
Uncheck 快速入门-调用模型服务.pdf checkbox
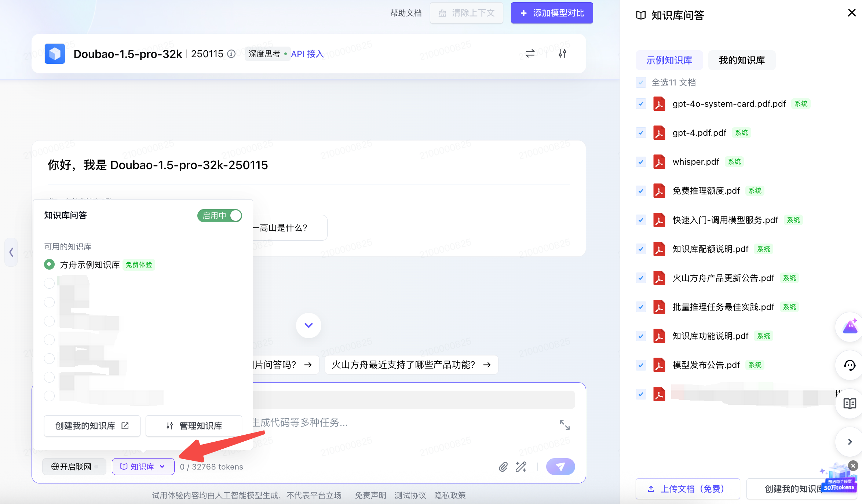[641, 220]
